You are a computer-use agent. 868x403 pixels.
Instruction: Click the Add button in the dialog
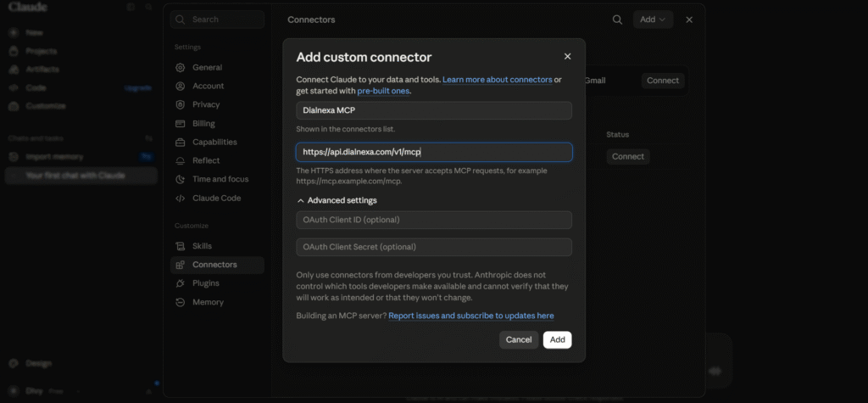(557, 340)
